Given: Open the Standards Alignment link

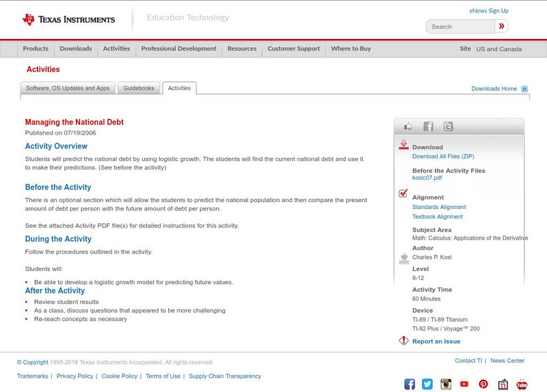Looking at the screenshot, I should tap(439, 207).
